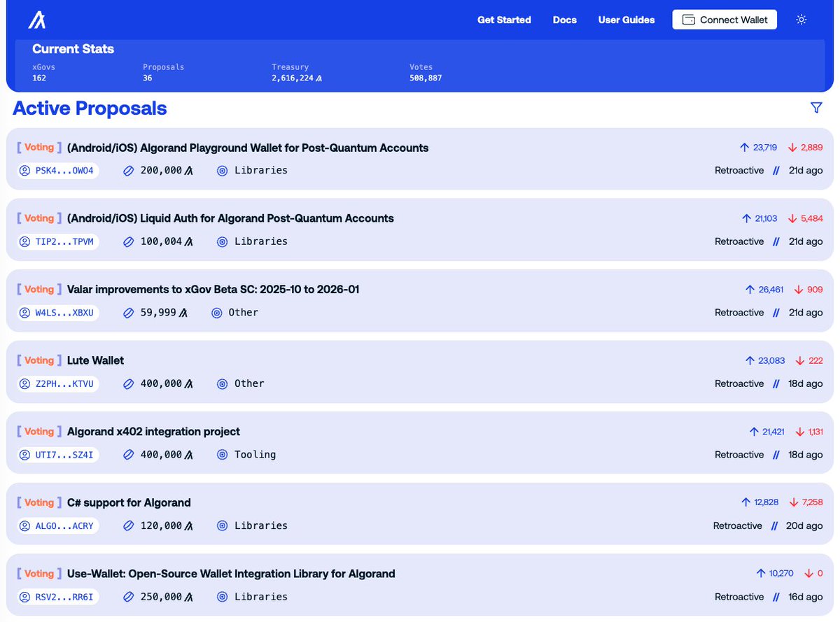Open the Use-Wallet proposal title link
Image resolution: width=840 pixels, height=622 pixels.
tap(231, 573)
